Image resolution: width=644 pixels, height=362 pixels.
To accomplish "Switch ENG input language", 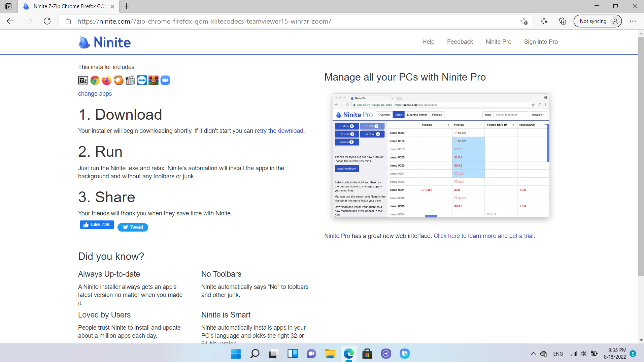I will tap(558, 354).
